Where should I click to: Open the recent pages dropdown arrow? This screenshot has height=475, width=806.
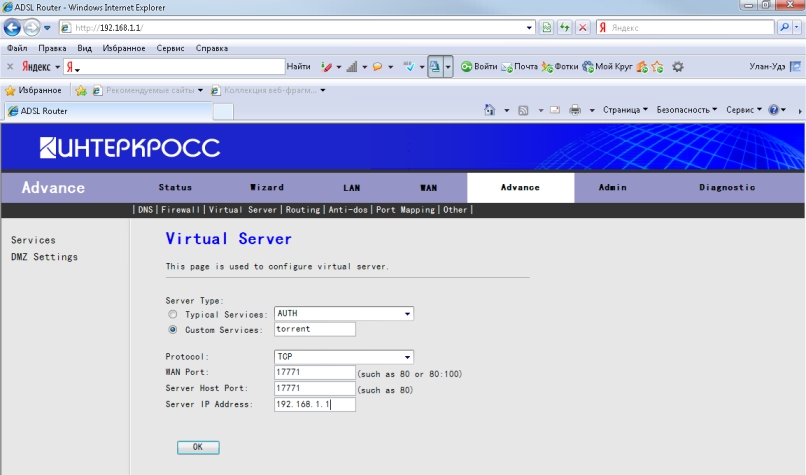click(47, 28)
